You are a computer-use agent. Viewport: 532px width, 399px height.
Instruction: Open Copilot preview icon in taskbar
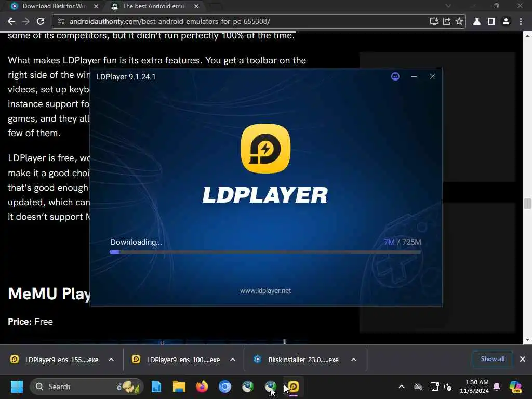[516, 387]
